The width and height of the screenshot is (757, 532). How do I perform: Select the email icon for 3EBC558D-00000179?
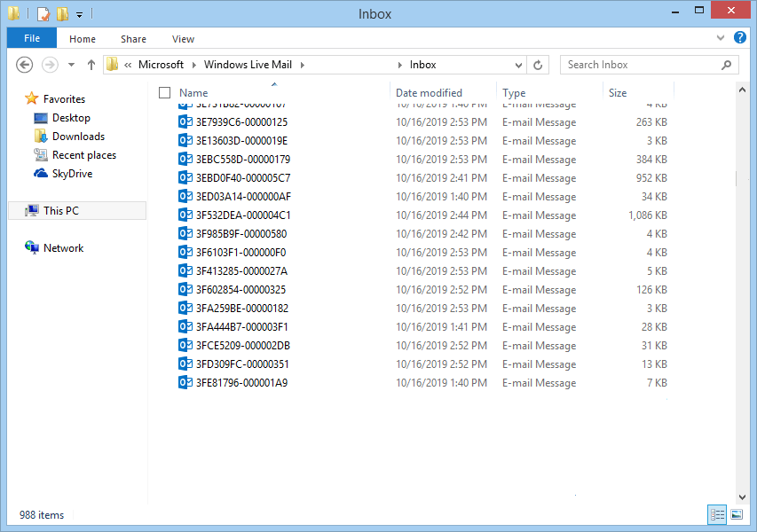[185, 159]
